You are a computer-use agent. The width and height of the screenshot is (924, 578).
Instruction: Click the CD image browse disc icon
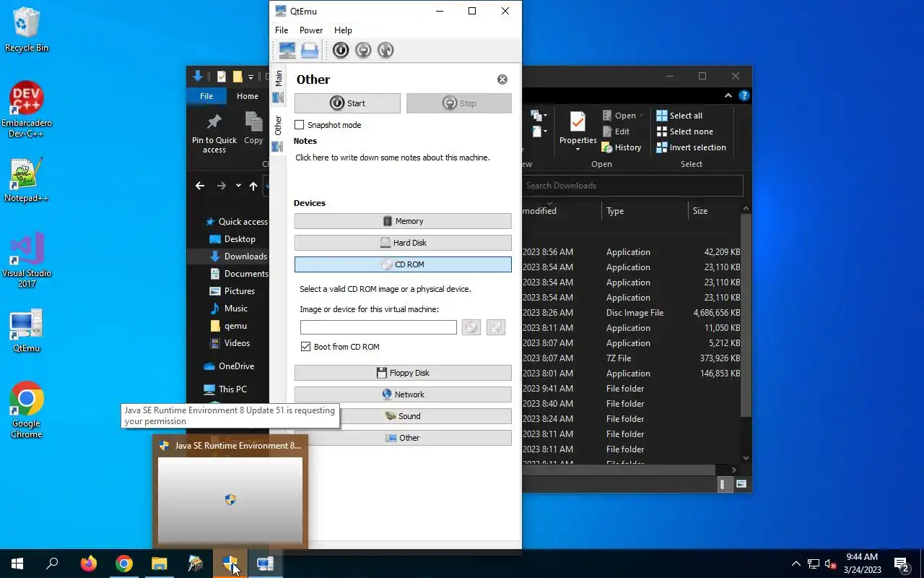coord(471,327)
